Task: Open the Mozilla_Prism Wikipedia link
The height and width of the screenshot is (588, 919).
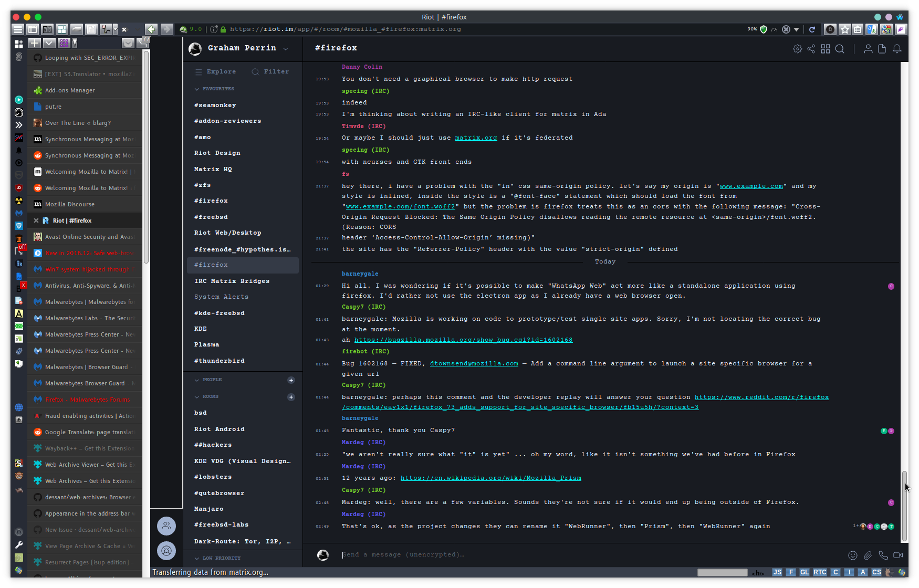Action: pyautogui.click(x=490, y=478)
